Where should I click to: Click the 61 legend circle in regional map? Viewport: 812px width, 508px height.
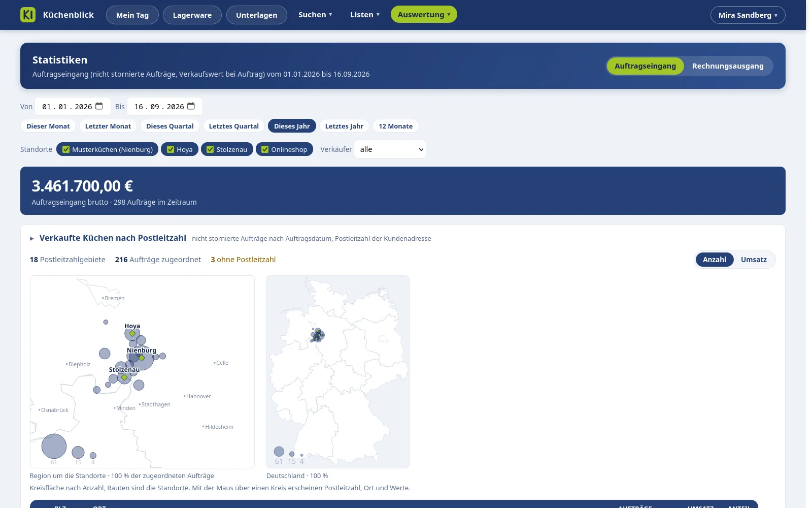point(54,446)
